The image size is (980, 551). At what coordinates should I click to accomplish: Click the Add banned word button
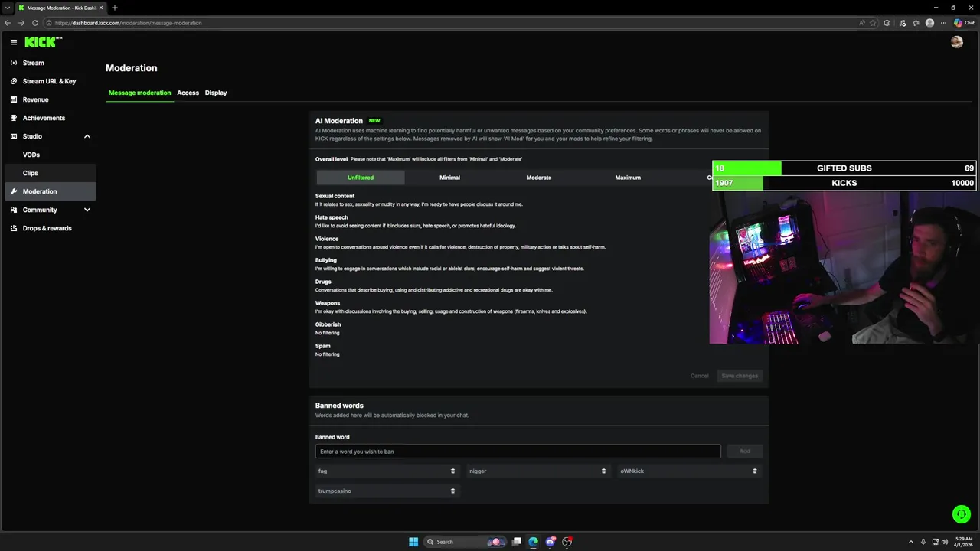pos(744,452)
